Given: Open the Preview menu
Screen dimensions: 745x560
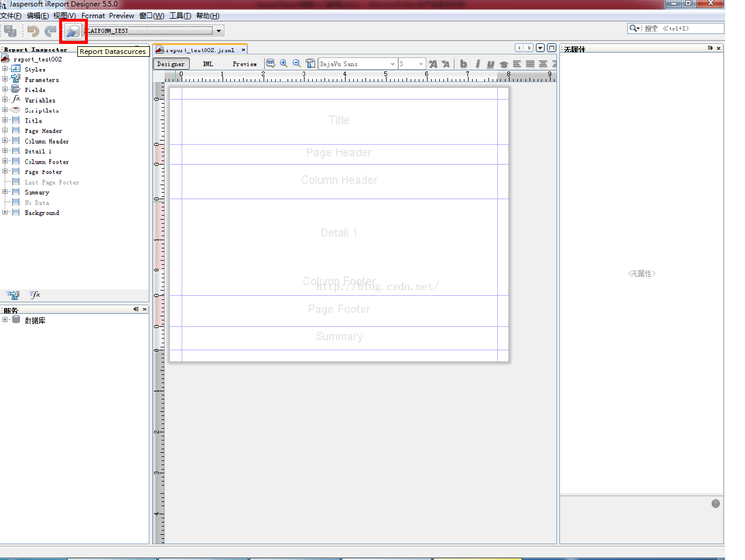Looking at the screenshot, I should (x=121, y=16).
